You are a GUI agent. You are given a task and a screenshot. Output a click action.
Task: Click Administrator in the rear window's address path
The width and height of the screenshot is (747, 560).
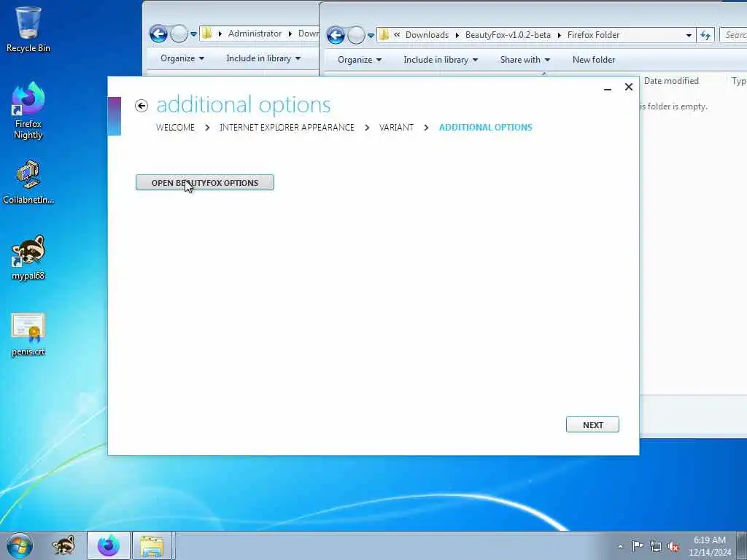coord(255,34)
